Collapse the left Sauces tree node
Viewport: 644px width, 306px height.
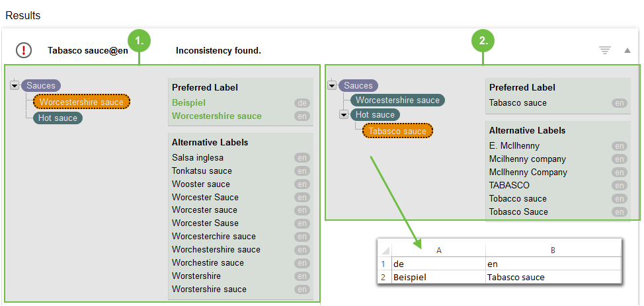tap(15, 85)
